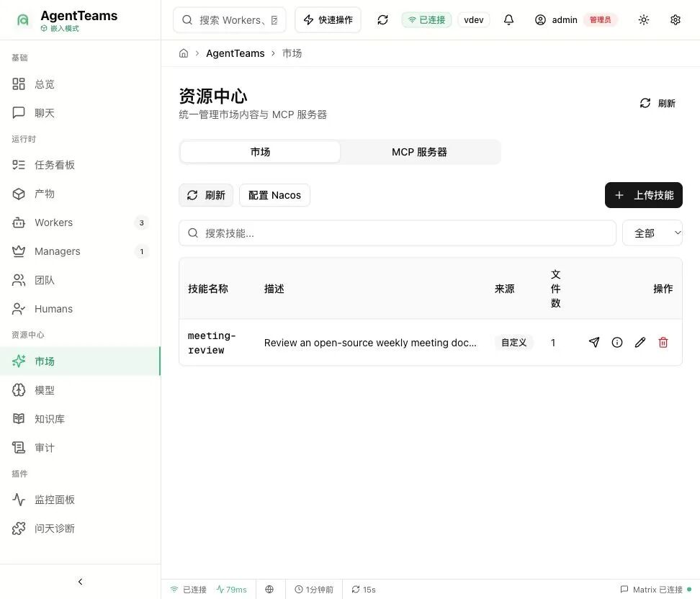Screen dimensions: 700x599
Task: Click the 15s auto-refresh interval
Action: click(x=364, y=590)
